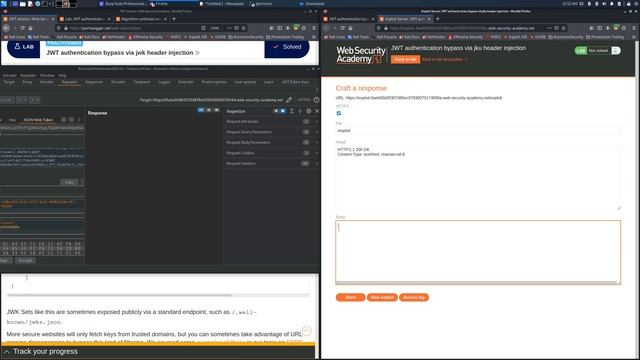Close the Inspector panel with X icon

point(317,111)
